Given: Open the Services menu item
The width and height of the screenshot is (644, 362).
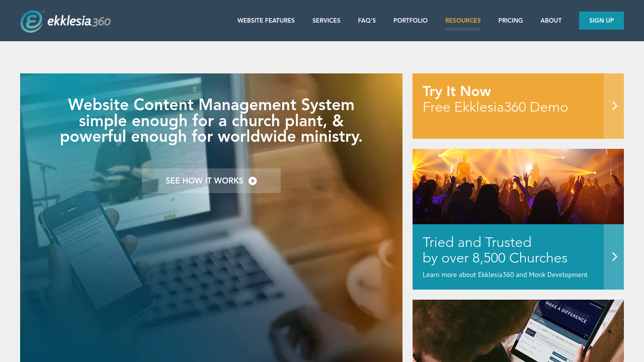Looking at the screenshot, I should pos(326,21).
